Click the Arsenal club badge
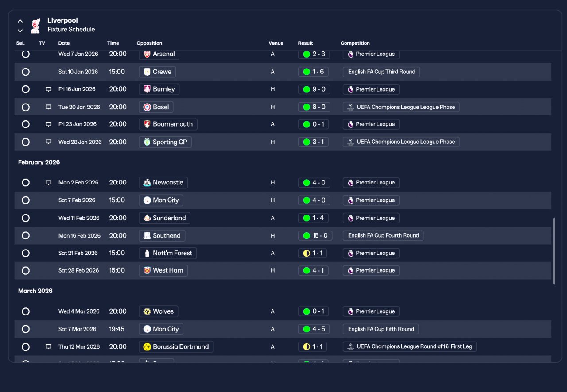Viewport: 567px width, 392px height. tap(147, 54)
